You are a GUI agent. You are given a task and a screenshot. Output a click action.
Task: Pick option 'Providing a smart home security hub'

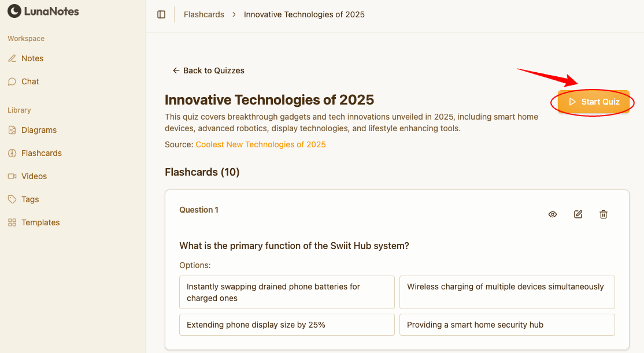click(507, 325)
